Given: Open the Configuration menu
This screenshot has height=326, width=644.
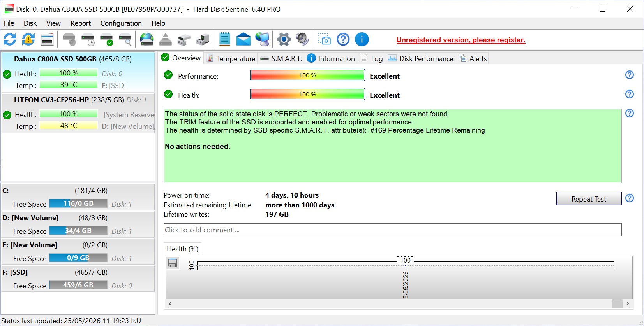Looking at the screenshot, I should pos(121,23).
